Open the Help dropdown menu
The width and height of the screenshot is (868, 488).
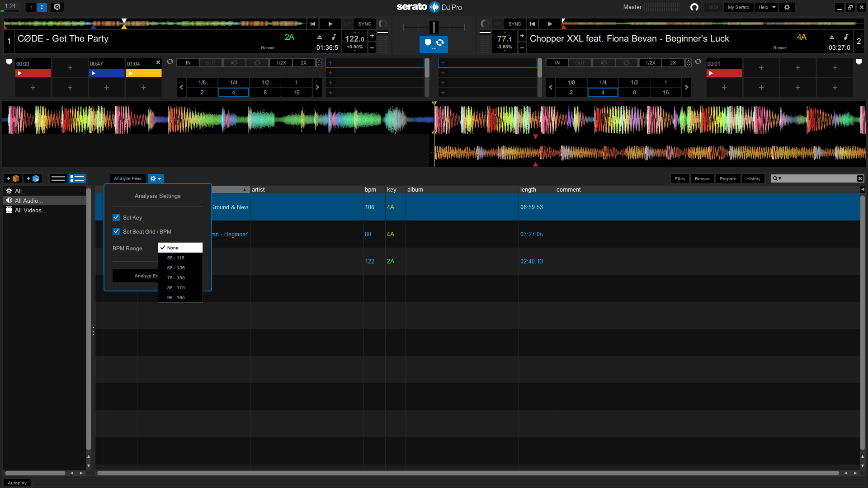pos(767,7)
